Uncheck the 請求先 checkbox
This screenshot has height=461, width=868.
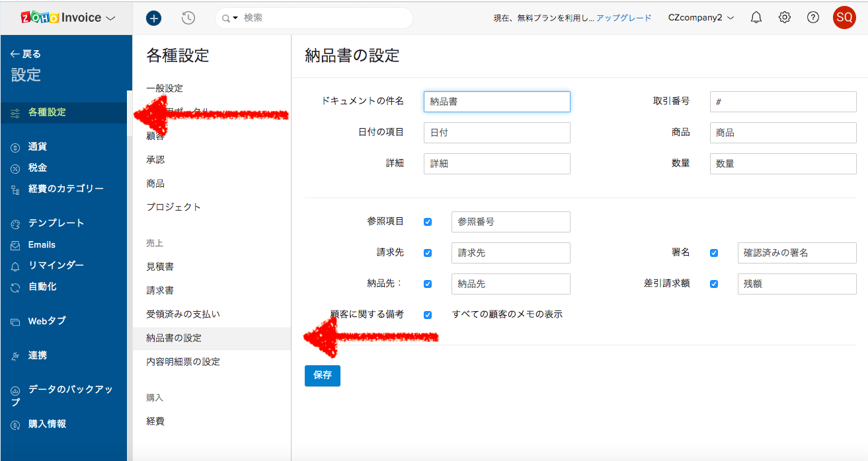tap(428, 253)
